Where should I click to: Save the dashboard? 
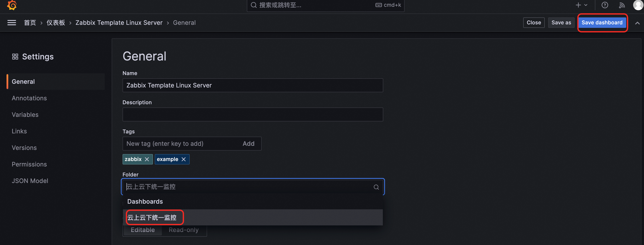coord(602,23)
